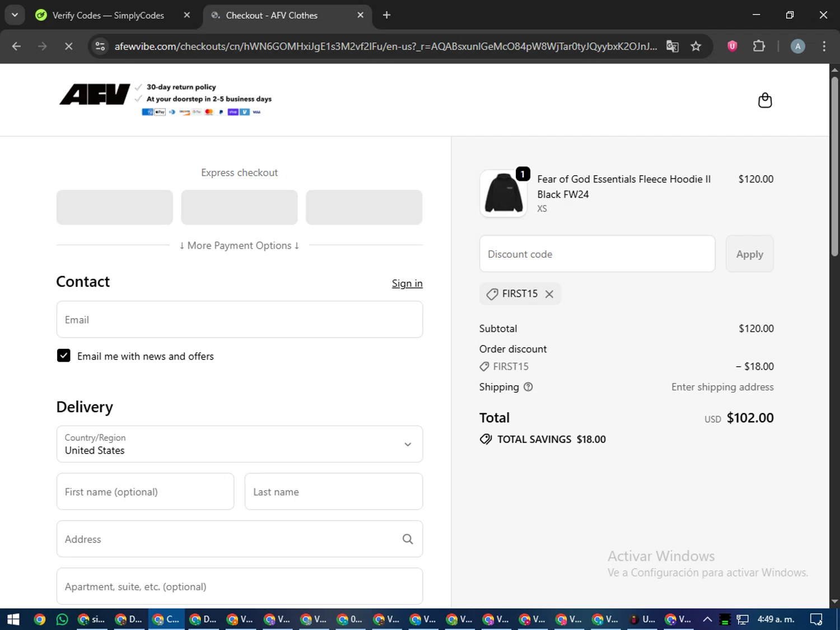Switch to Verify Codes — SimplyCodes tab
The height and width of the screenshot is (630, 840).
coord(108,15)
